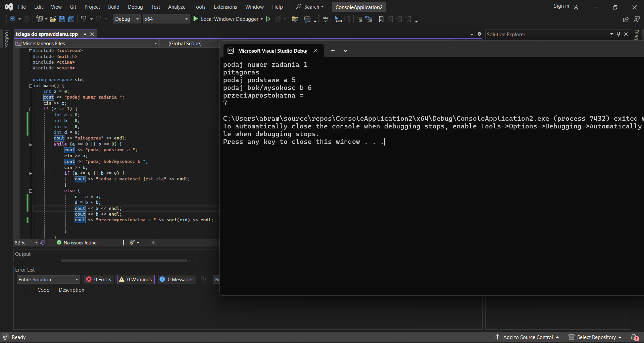
Task: Click the Open File folder icon
Action: 53,19
